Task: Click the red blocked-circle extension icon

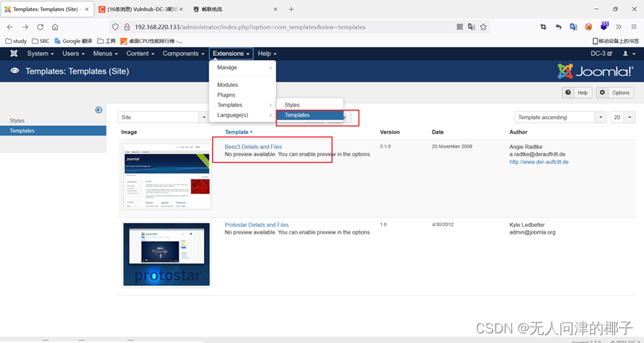Action: [589, 27]
